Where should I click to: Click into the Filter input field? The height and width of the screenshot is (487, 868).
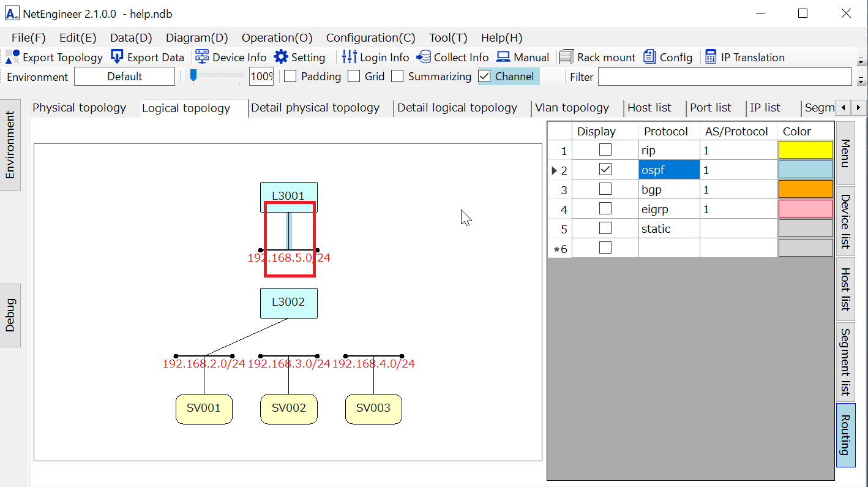pos(724,77)
